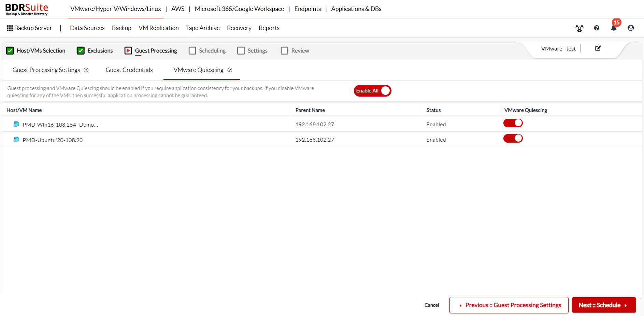Click Previous :: Guest Processing Settings button
This screenshot has width=644, height=316.
point(509,305)
